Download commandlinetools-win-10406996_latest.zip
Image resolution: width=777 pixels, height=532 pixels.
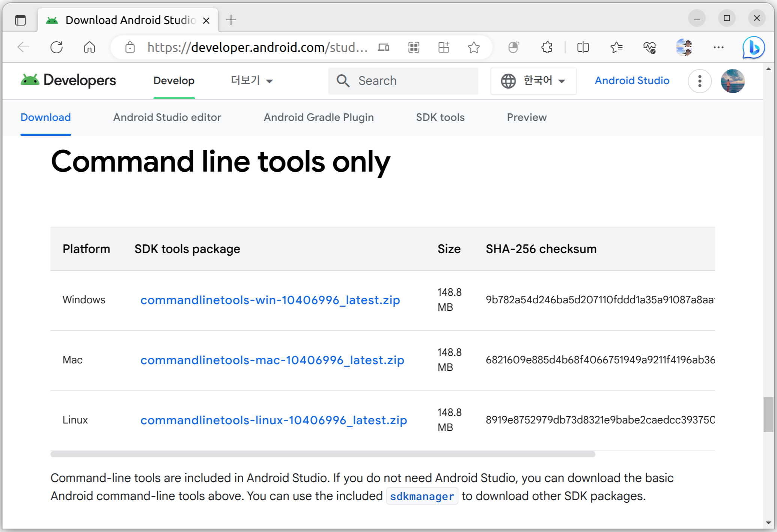click(270, 300)
